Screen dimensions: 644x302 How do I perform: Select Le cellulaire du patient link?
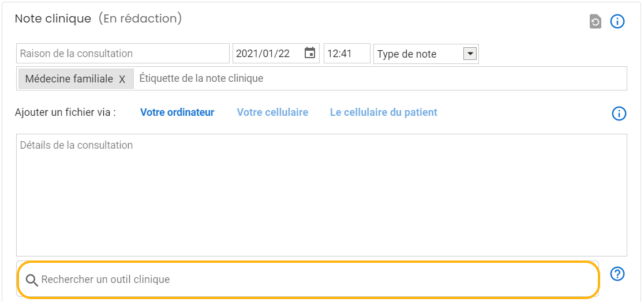pyautogui.click(x=384, y=112)
